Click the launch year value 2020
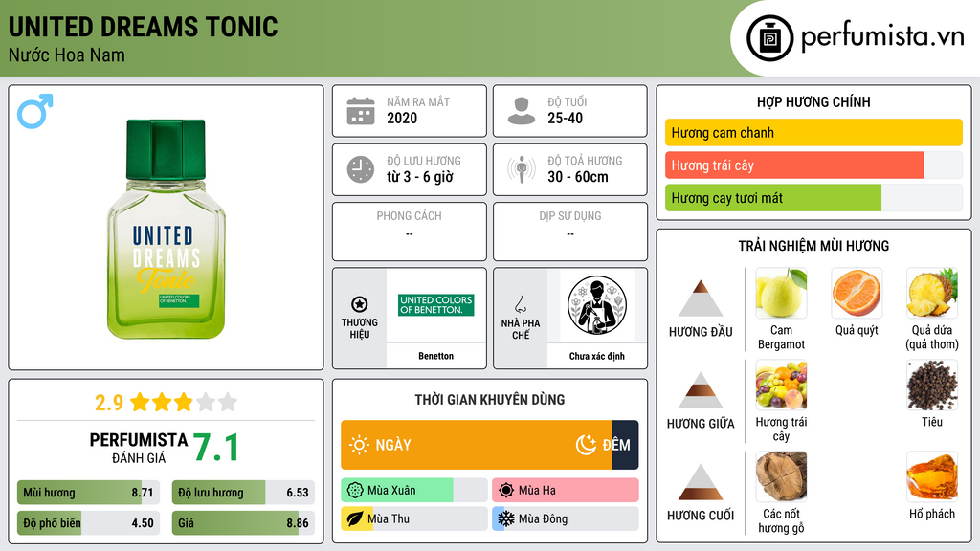Image resolution: width=980 pixels, height=551 pixels. click(402, 118)
